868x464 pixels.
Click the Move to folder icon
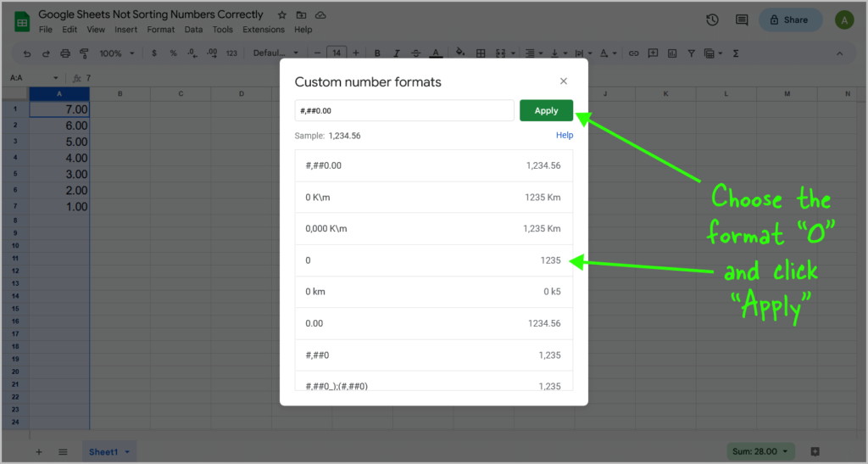pos(301,15)
